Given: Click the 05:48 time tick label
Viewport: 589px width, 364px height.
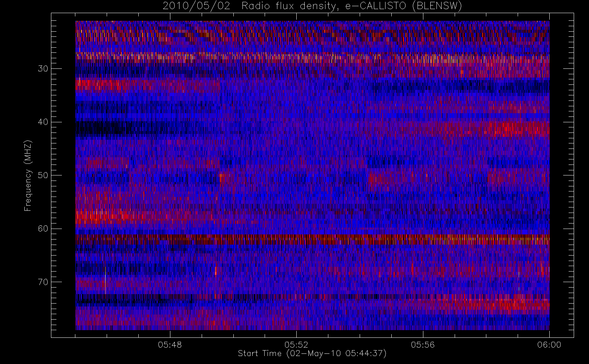Looking at the screenshot, I should tap(170, 345).
